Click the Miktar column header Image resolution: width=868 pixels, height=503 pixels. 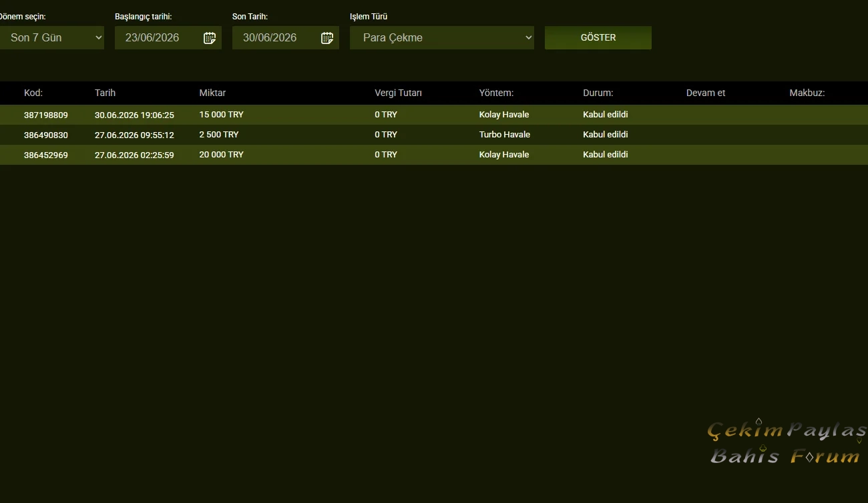click(212, 93)
